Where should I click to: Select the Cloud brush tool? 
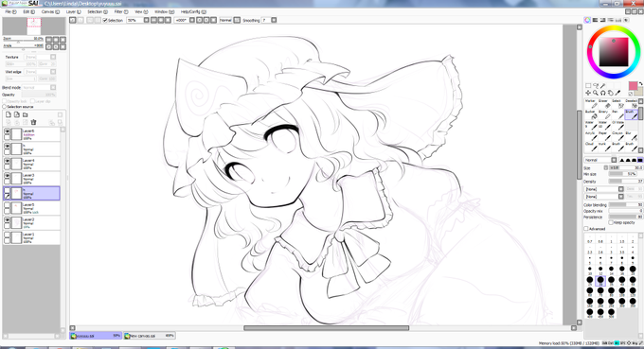(591, 147)
